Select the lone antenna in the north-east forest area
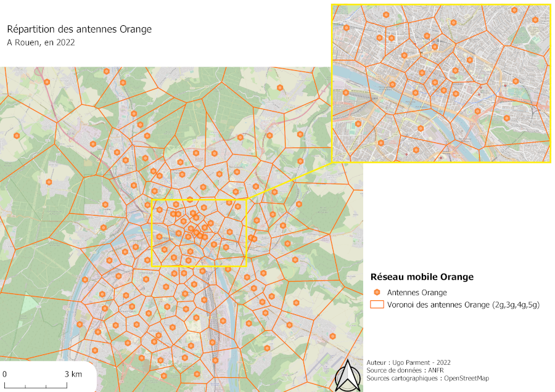This screenshot has height=392, width=555. [x=279, y=88]
